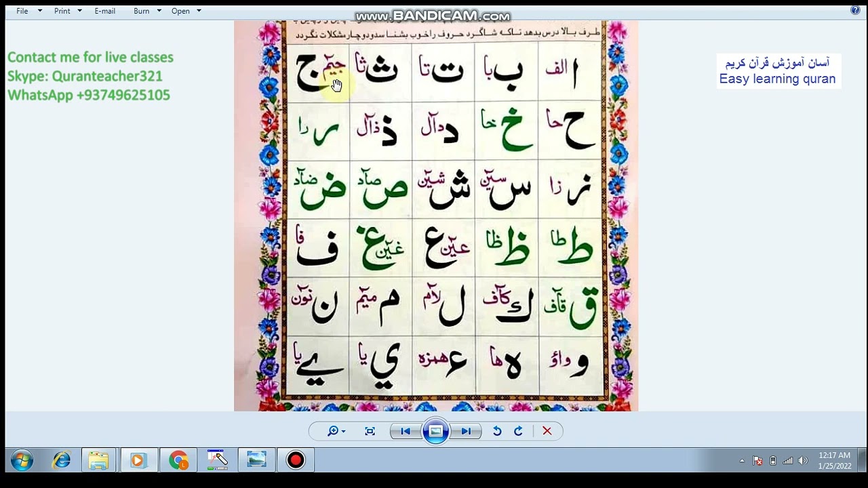Click the Alif letter cell

[570, 73]
